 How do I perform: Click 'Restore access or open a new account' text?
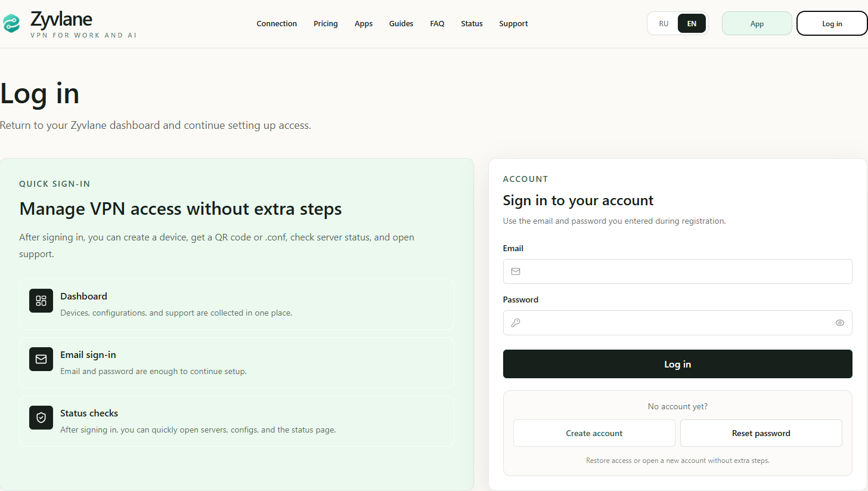tap(678, 461)
